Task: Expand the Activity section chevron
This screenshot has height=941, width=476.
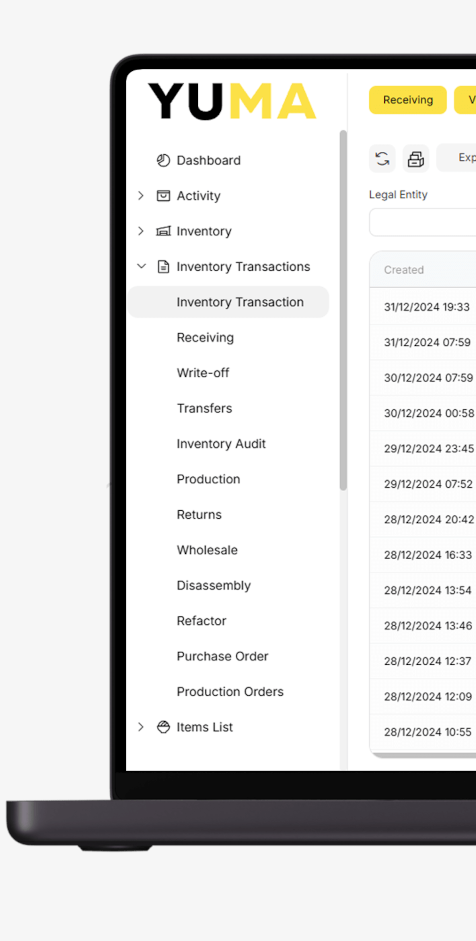Action: click(x=141, y=196)
